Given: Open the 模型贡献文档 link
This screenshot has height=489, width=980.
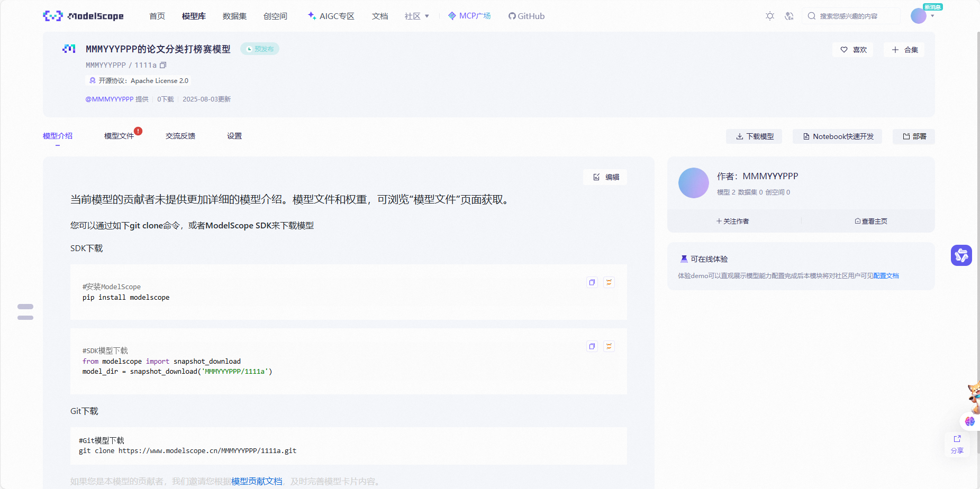Looking at the screenshot, I should pyautogui.click(x=257, y=481).
